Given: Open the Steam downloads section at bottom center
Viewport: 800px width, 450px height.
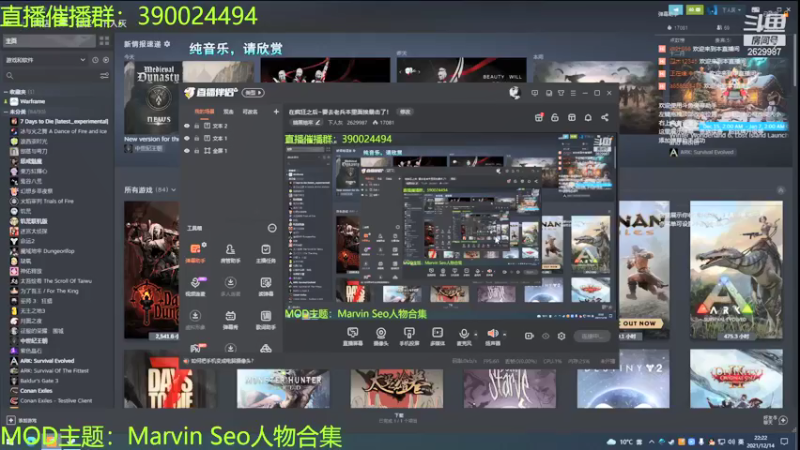Looking at the screenshot, I should click(398, 418).
